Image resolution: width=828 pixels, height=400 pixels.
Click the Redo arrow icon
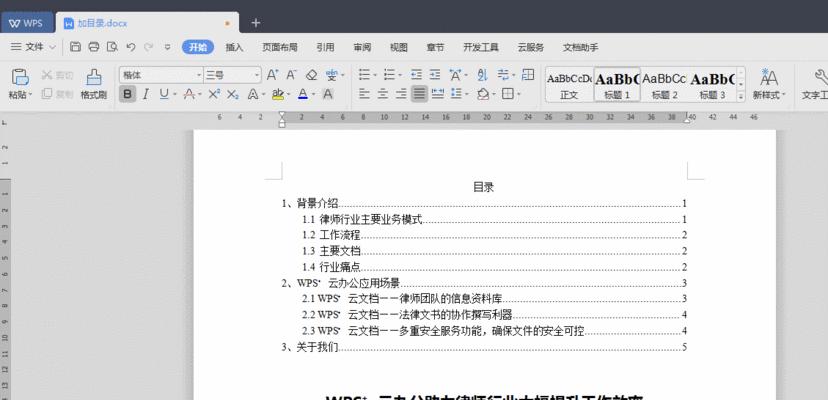(x=149, y=47)
